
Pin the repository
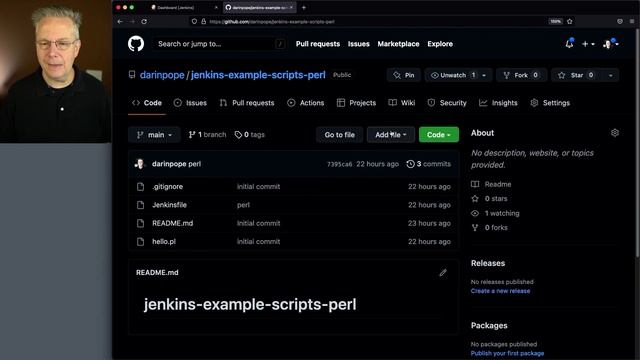(x=404, y=75)
